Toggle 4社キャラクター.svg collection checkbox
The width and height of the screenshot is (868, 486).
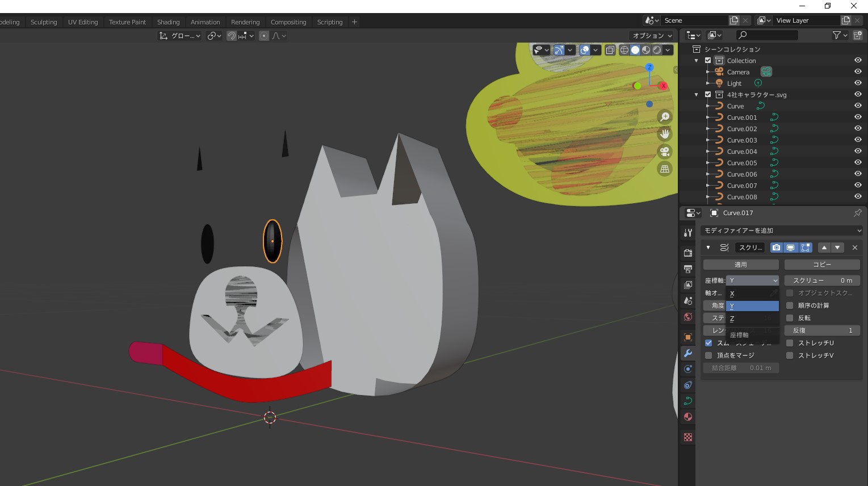[708, 95]
